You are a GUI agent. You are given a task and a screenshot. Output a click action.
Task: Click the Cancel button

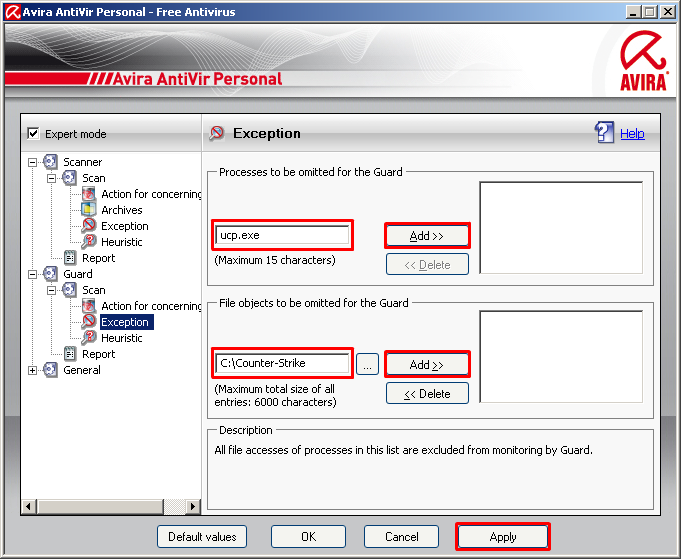coord(401,537)
